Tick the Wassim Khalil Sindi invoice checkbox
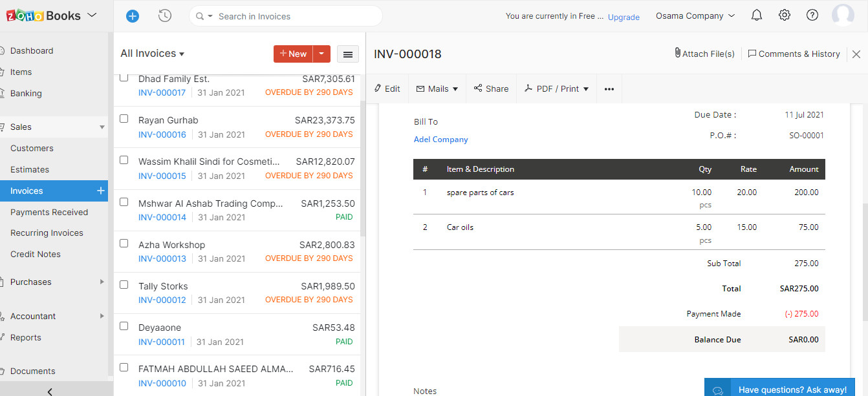The image size is (868, 396). click(124, 160)
